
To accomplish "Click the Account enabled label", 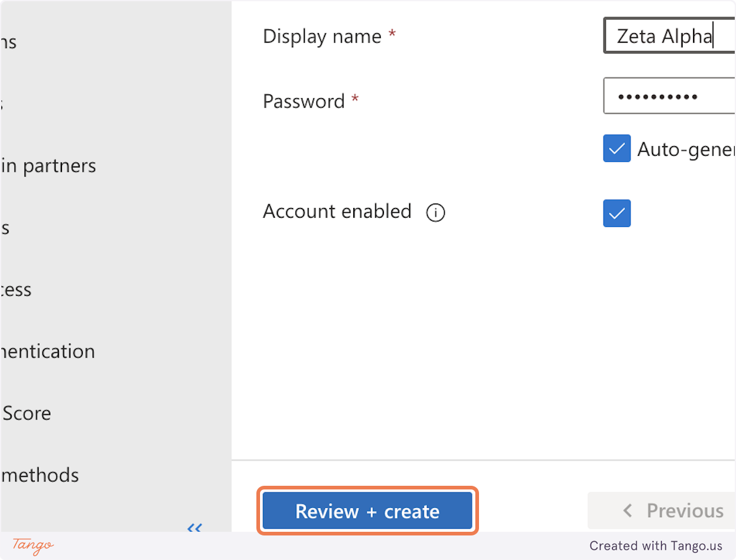I will coord(337,211).
